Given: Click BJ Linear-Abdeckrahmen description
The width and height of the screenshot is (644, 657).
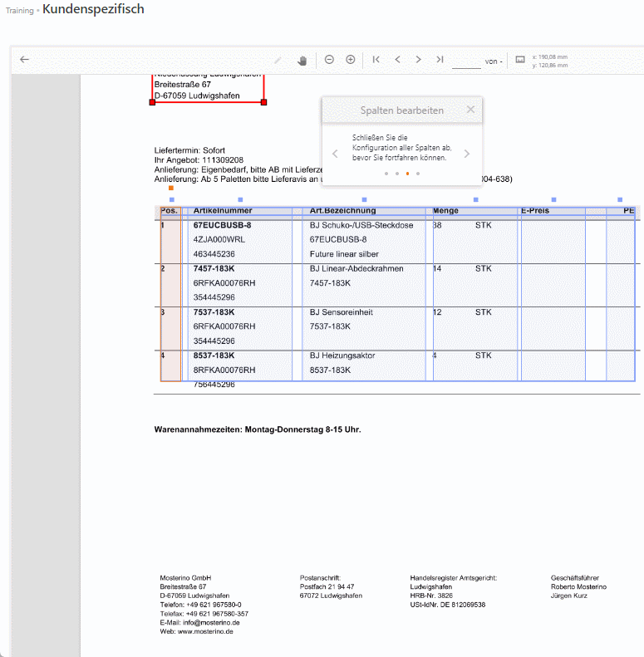Looking at the screenshot, I should coord(356,268).
